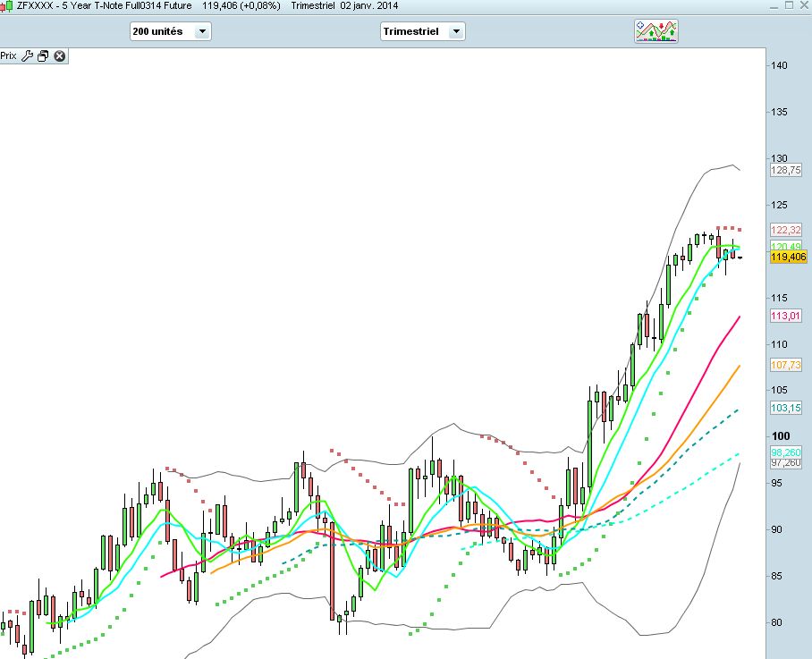
Task: Click the Prix panel label
Action: pyautogui.click(x=9, y=56)
